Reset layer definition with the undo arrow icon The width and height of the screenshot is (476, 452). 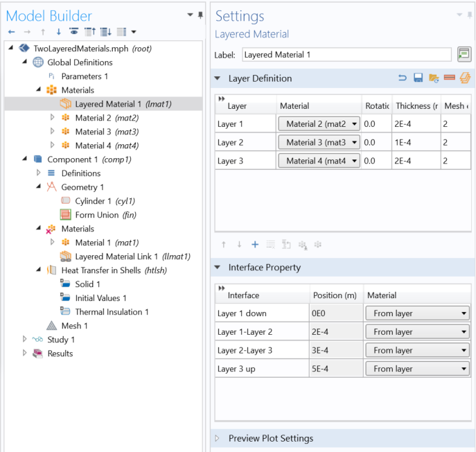coord(403,78)
